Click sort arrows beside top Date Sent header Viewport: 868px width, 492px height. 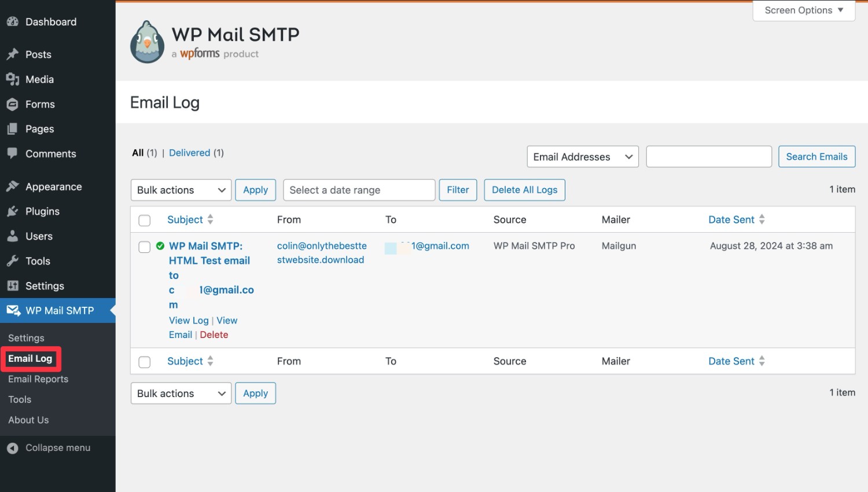pos(762,219)
